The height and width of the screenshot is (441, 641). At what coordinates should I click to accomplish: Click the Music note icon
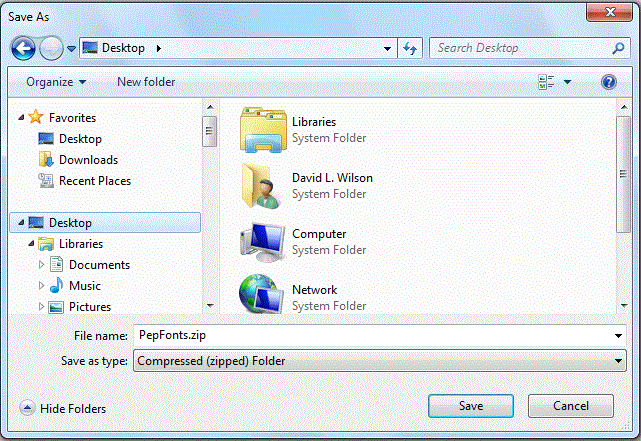[x=56, y=285]
